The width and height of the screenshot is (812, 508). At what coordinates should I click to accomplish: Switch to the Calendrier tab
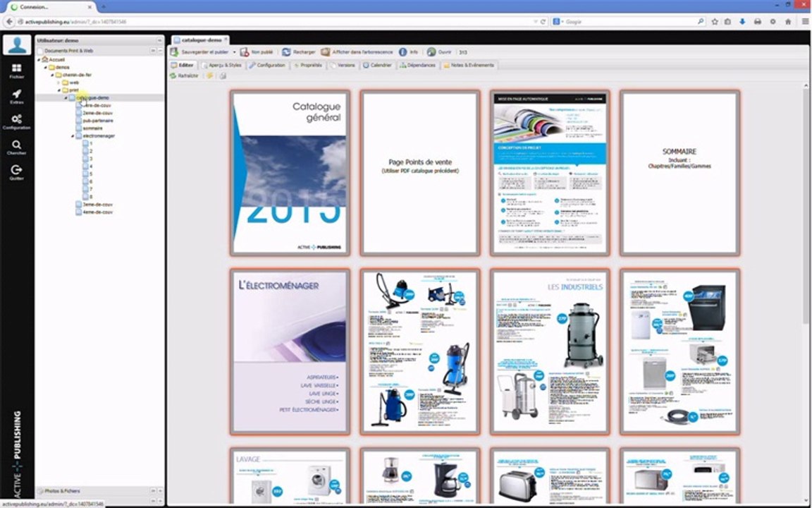(x=378, y=66)
